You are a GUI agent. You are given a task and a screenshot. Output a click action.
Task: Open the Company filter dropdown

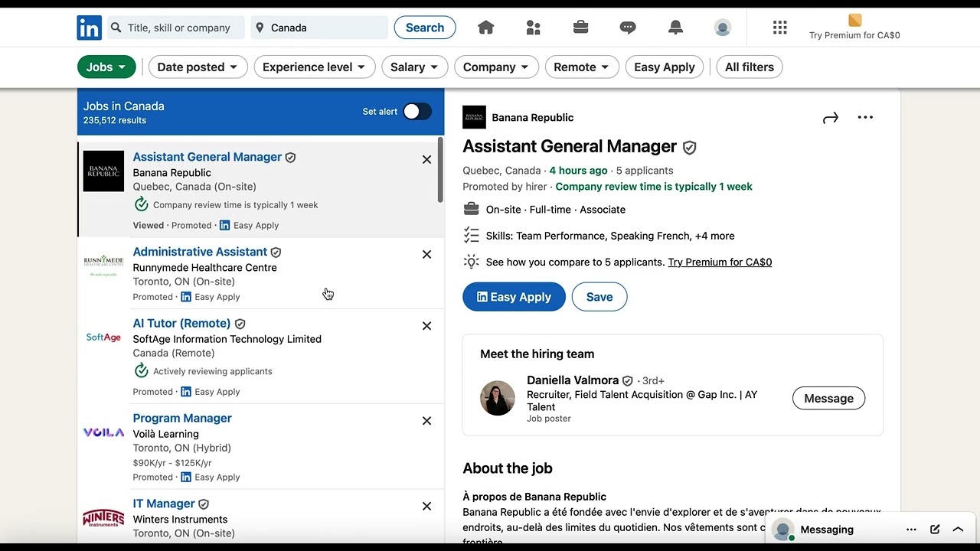[496, 67]
